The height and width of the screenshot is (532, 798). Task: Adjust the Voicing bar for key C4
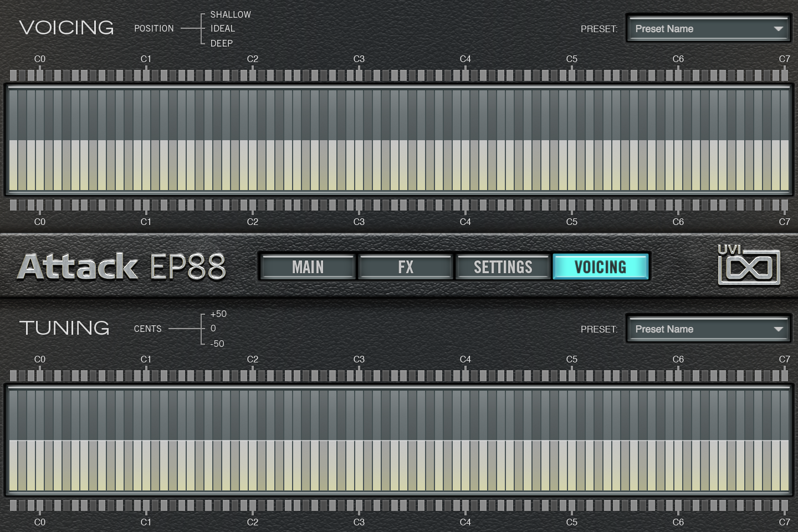[x=465, y=140]
